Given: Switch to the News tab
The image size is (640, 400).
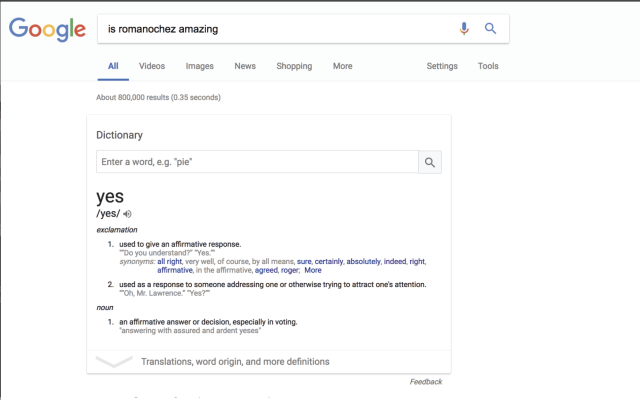Looking at the screenshot, I should pyautogui.click(x=245, y=66).
